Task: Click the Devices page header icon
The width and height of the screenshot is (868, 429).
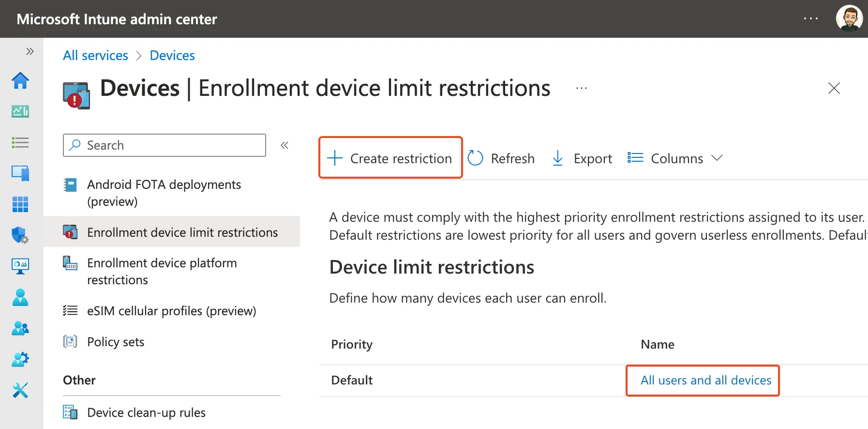Action: [76, 95]
